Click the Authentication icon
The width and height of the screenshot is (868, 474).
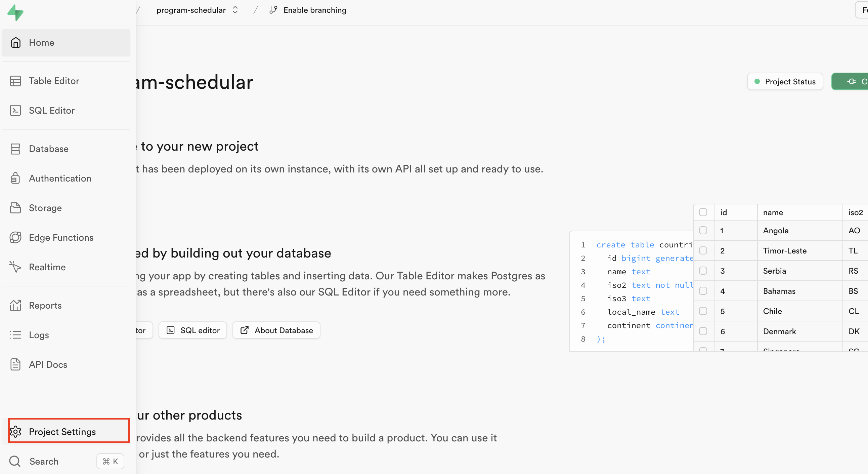16,178
